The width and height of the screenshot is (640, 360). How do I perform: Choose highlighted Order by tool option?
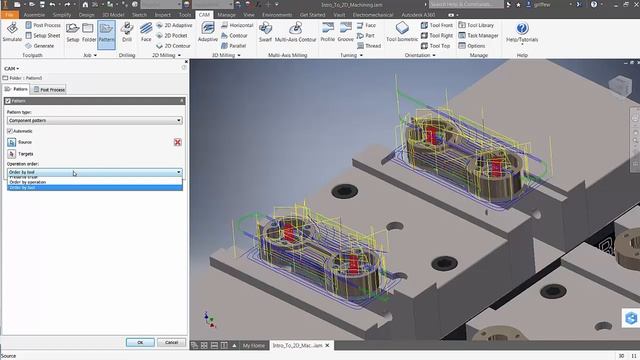click(94, 187)
